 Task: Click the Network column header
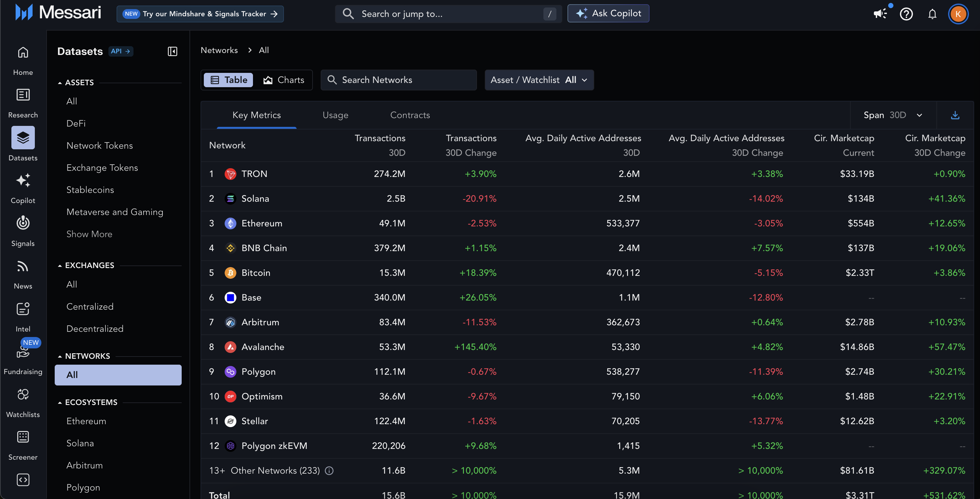(x=227, y=145)
